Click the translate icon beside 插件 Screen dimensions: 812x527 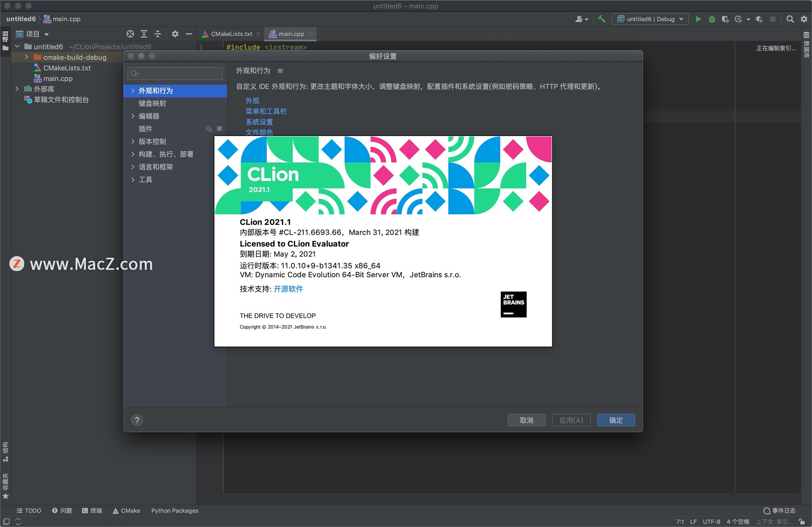[x=208, y=129]
